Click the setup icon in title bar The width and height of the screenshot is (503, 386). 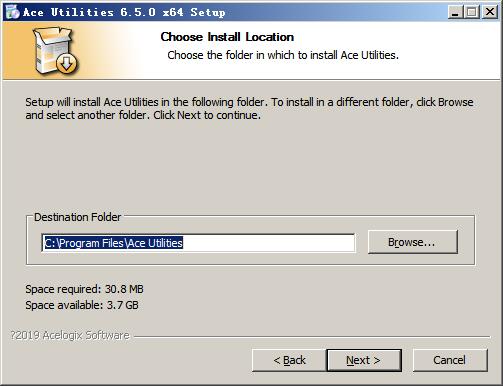point(13,12)
